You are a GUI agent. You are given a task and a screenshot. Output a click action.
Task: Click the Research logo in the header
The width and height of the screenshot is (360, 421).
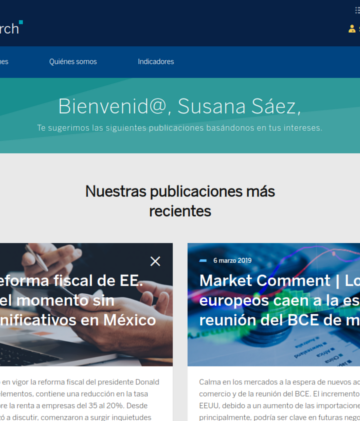(x=10, y=28)
